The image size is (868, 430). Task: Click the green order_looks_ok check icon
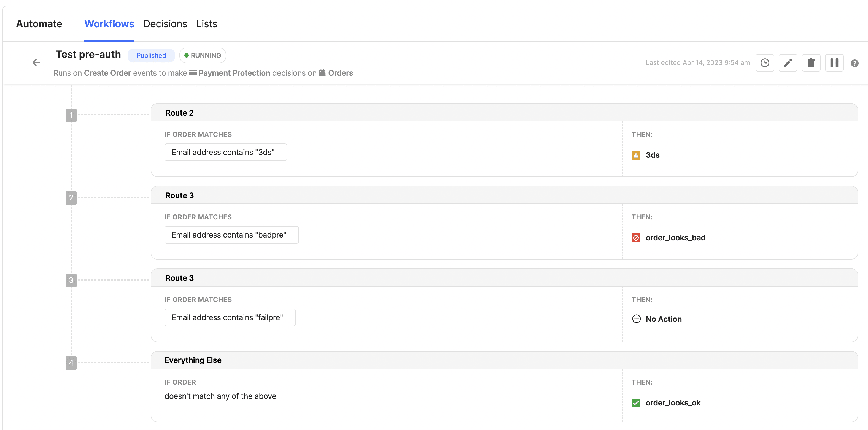click(x=636, y=403)
